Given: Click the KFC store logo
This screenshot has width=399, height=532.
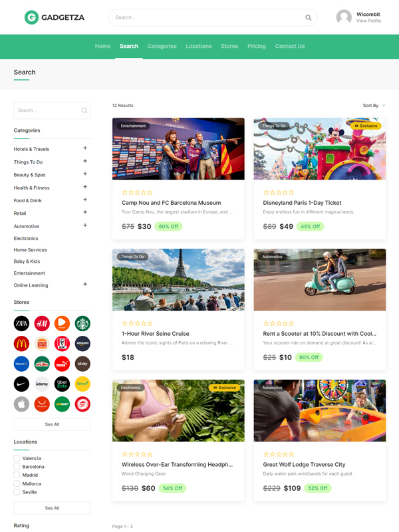Looking at the screenshot, I should point(62,344).
